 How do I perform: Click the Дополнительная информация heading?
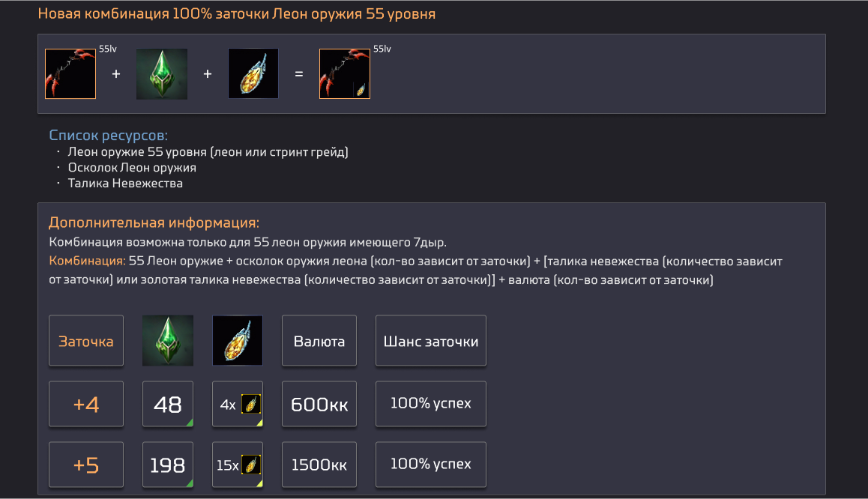[154, 223]
